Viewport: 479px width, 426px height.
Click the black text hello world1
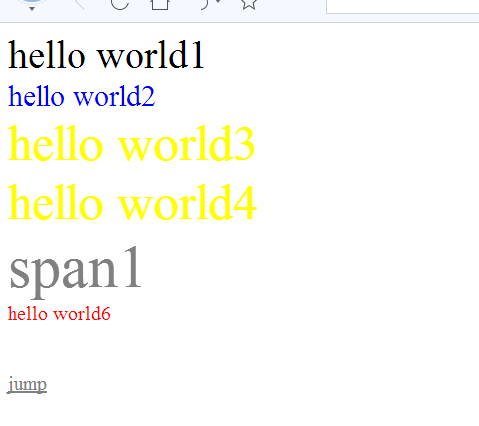click(x=106, y=55)
